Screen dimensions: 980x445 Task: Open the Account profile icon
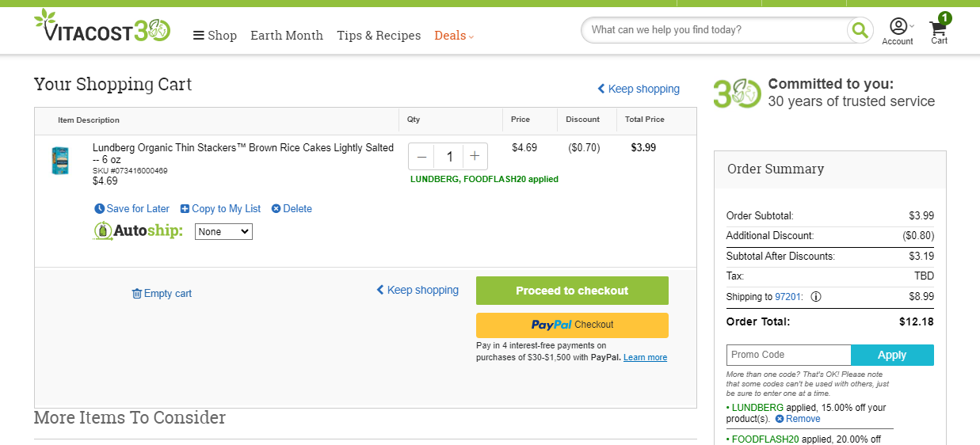click(898, 27)
